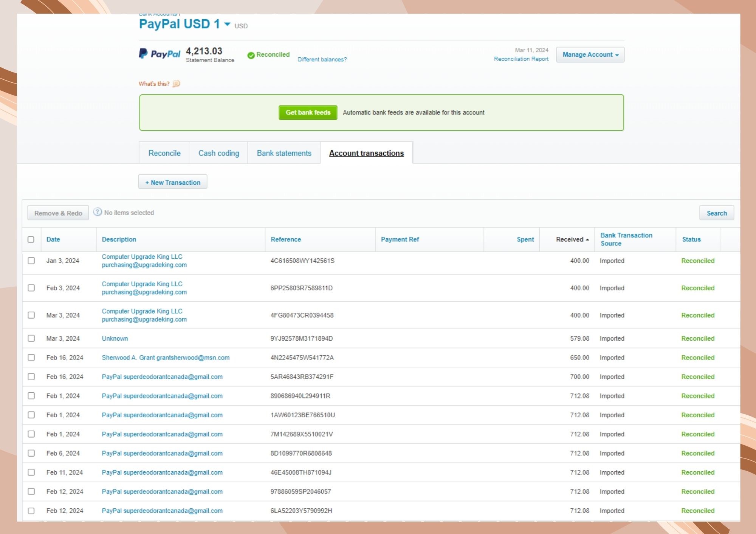Sort by the Status column header
The image size is (756, 534).
click(691, 239)
